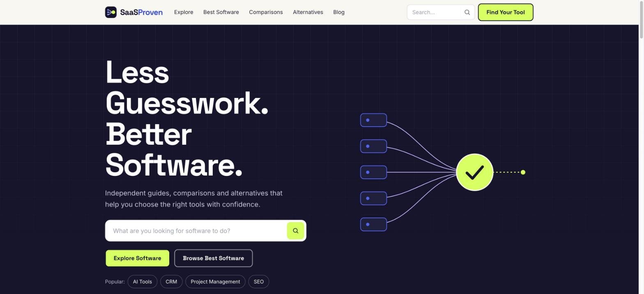Open the Alternatives nav link
This screenshot has height=294, width=644.
[x=308, y=12]
